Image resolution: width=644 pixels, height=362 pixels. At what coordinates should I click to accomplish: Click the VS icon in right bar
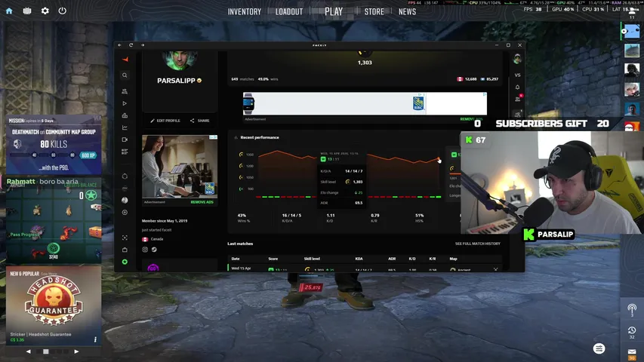point(517,75)
